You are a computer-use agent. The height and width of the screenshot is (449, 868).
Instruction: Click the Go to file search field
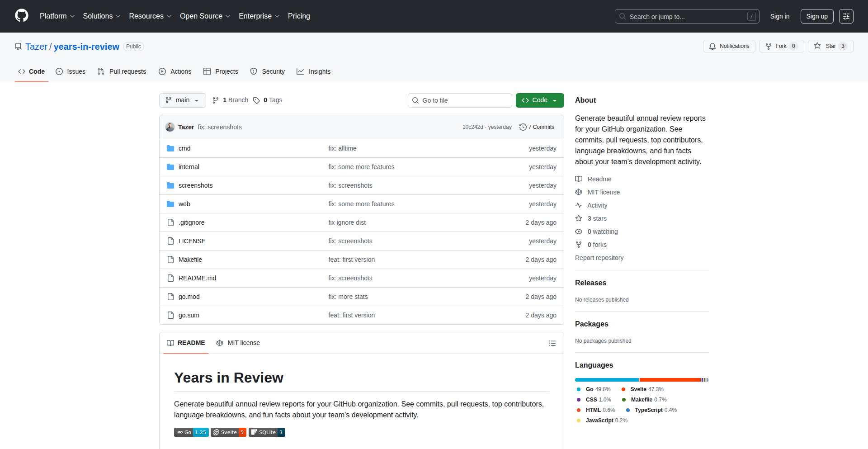(x=460, y=100)
